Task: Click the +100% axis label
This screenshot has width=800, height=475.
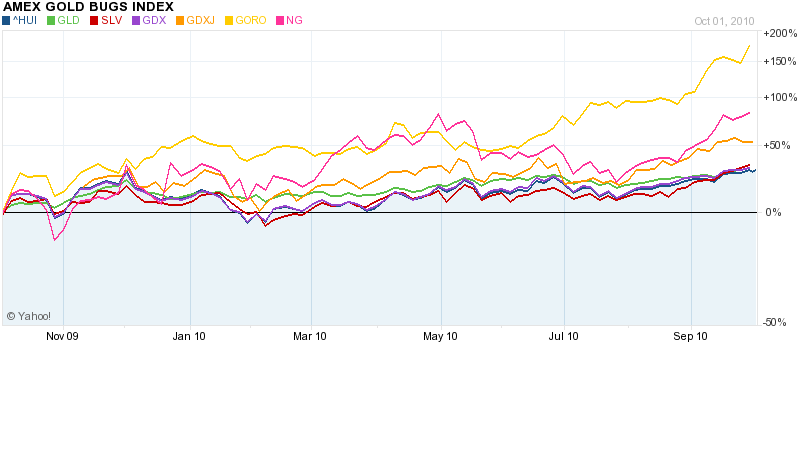Action: 780,97
